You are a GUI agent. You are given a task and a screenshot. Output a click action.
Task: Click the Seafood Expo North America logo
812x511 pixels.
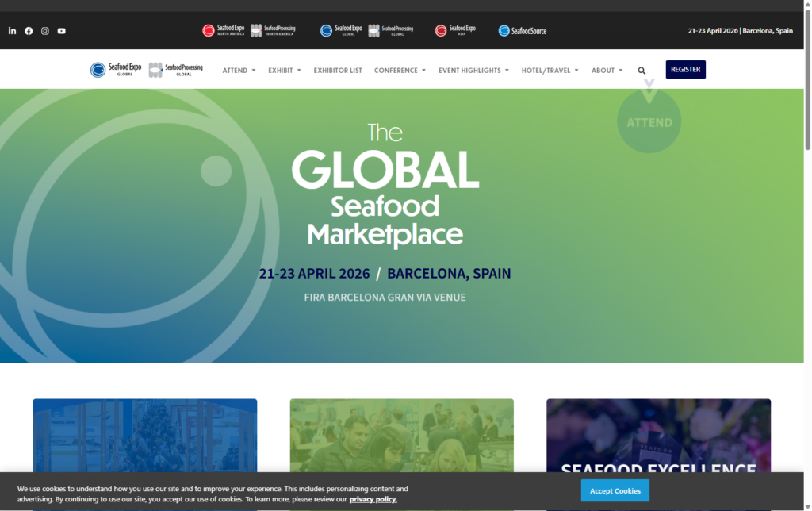click(224, 30)
